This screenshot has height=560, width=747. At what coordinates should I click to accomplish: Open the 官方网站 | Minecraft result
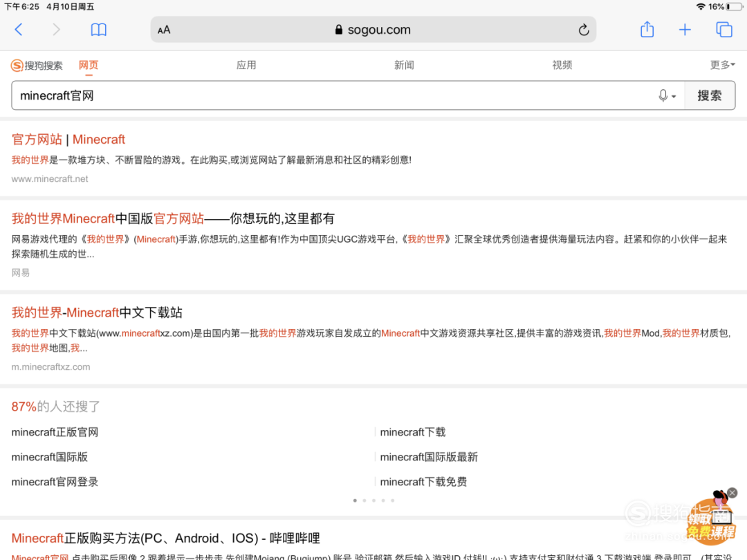(68, 139)
